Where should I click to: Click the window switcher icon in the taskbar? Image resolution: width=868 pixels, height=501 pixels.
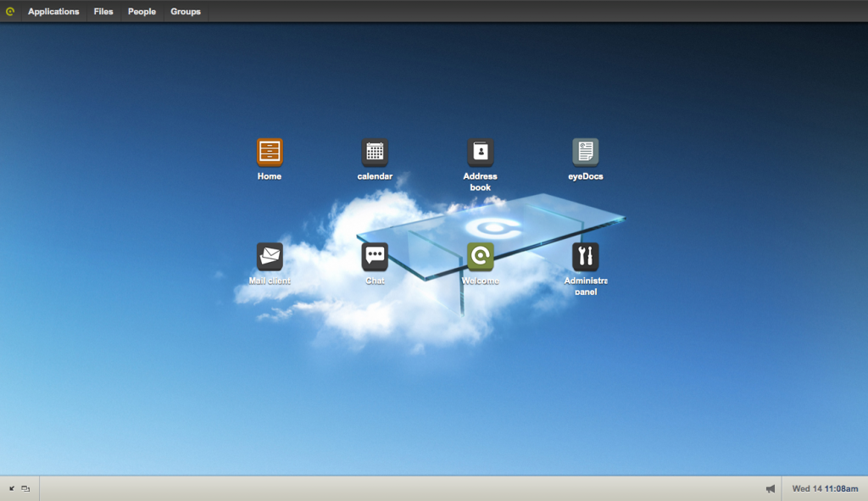[x=25, y=488]
